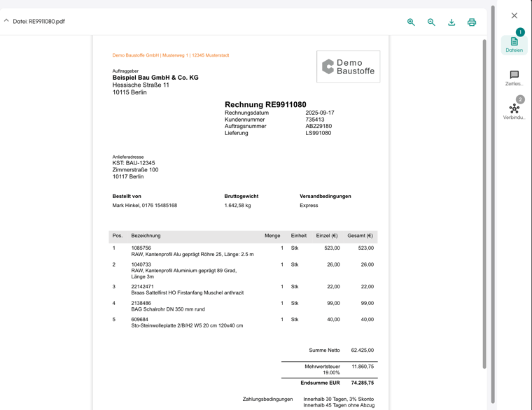532x410 pixels.
Task: Open the Zeitleiste sidebar panel
Action: pyautogui.click(x=514, y=78)
